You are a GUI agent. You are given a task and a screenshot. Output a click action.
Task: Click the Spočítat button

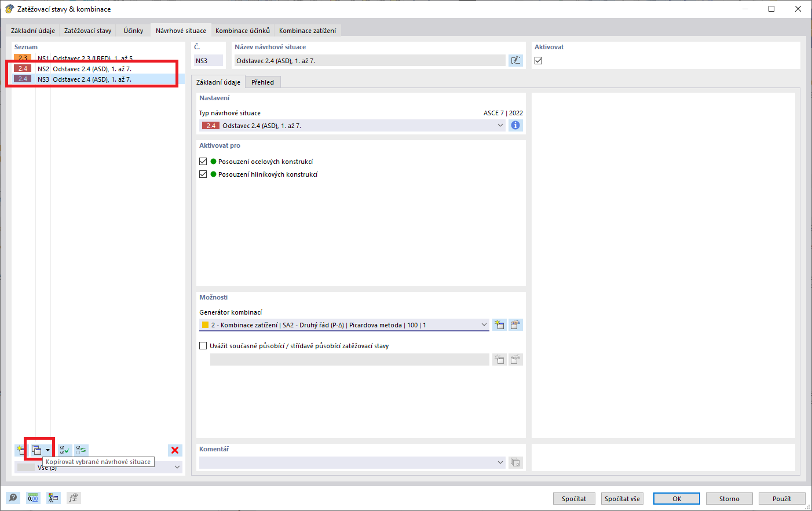[574, 499]
